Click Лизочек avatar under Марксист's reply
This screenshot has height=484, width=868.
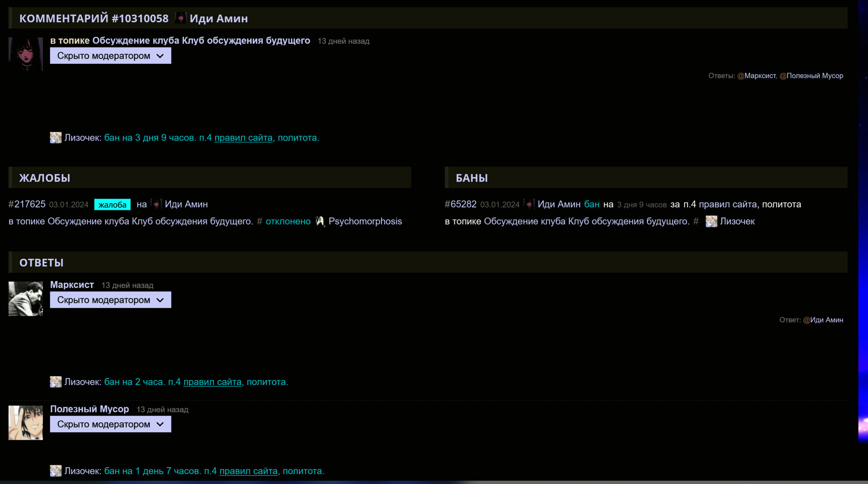coord(56,382)
